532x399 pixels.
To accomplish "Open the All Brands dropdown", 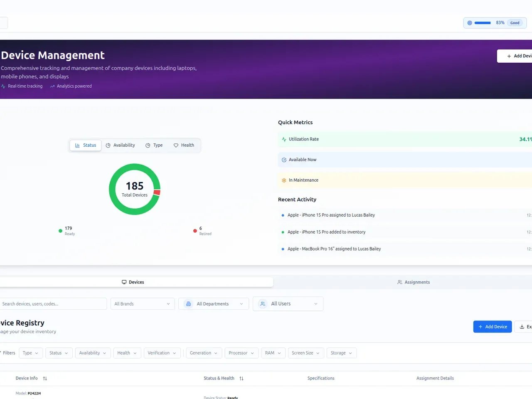I will pyautogui.click(x=142, y=304).
